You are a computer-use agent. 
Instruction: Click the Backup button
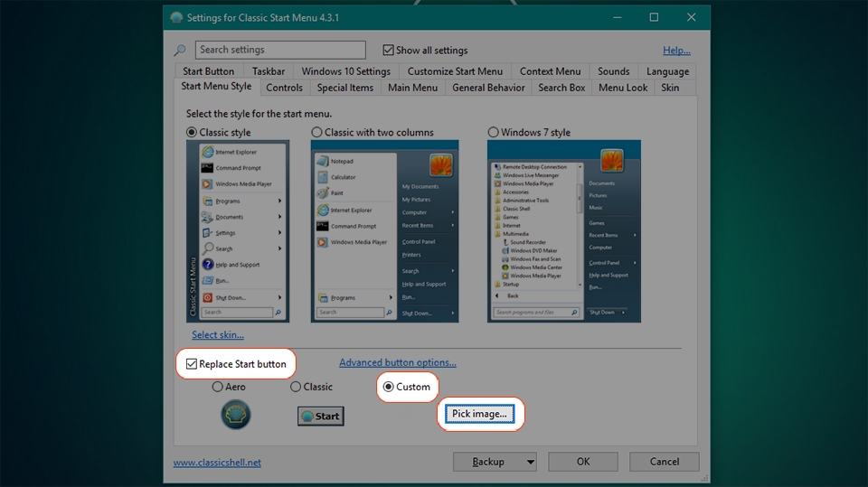[x=488, y=462]
